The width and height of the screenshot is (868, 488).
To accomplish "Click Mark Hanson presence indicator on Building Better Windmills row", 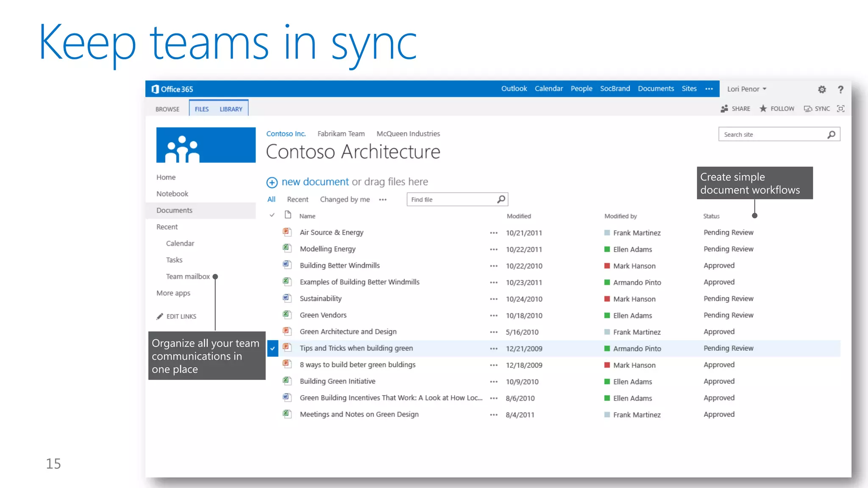I will coord(607,266).
